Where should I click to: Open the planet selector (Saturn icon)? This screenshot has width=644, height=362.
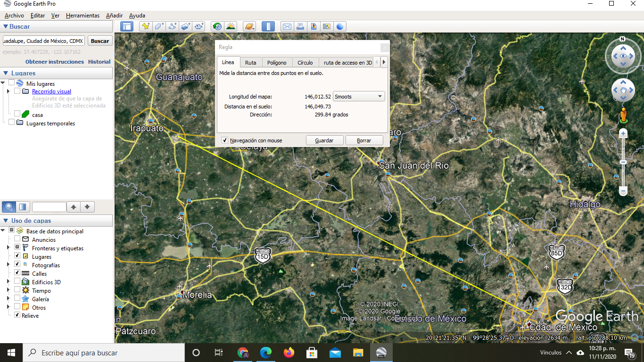tap(249, 26)
